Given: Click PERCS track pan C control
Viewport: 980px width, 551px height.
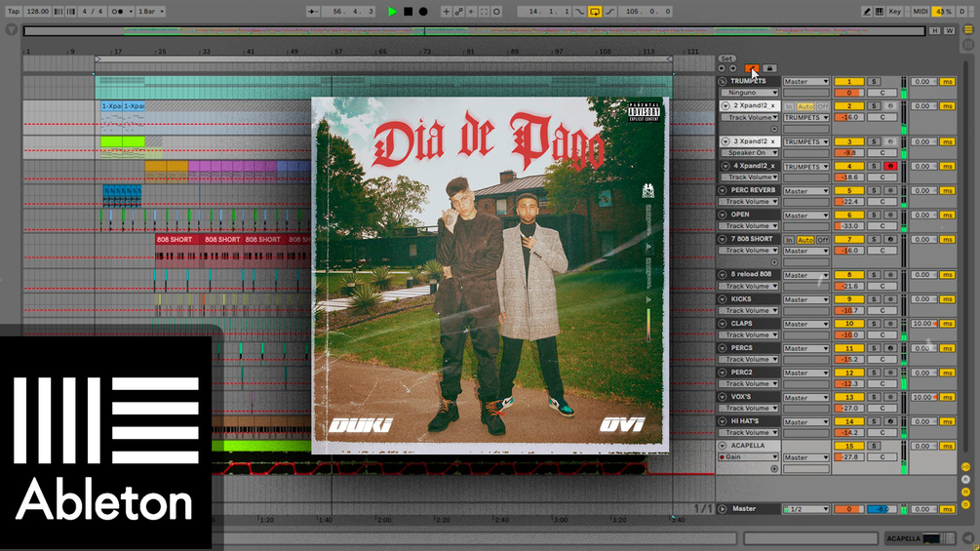Looking at the screenshot, I should 882,359.
